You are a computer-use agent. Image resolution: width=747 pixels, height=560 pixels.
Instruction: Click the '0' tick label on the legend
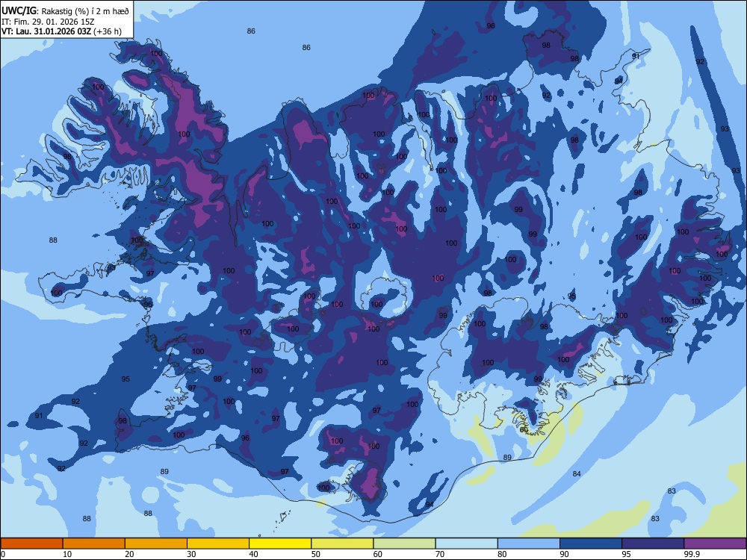(3, 554)
